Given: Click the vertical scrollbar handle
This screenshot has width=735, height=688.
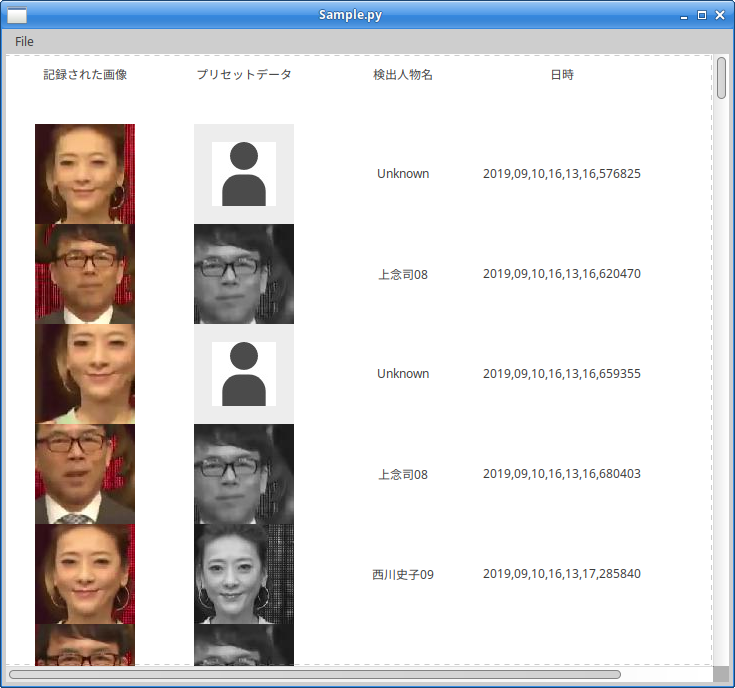Looking at the screenshot, I should pos(721,78).
